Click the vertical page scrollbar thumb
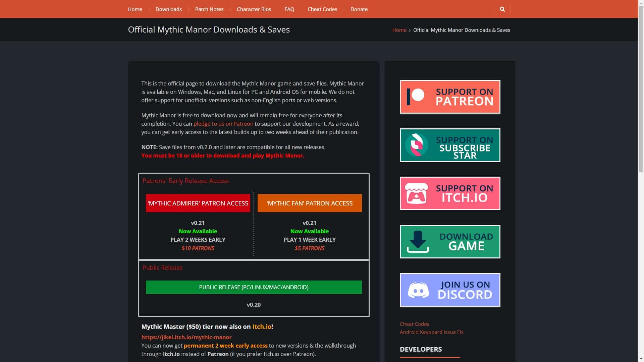644x362 pixels. click(x=641, y=89)
